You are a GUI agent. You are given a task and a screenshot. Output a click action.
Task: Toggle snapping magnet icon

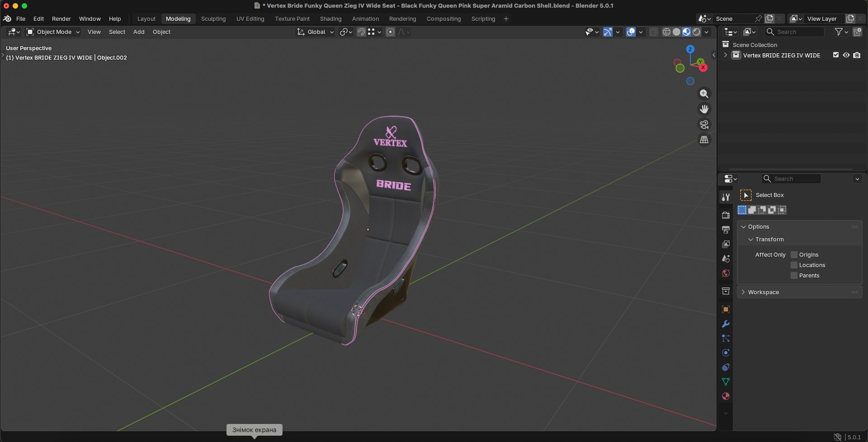coord(361,32)
